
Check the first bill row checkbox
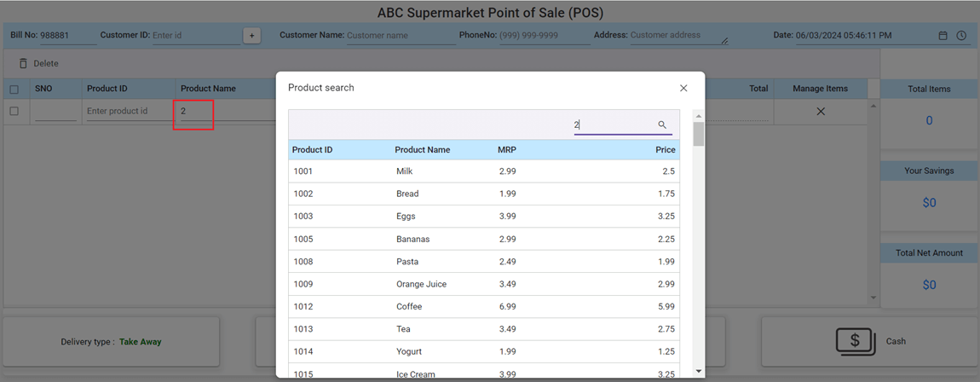point(14,112)
